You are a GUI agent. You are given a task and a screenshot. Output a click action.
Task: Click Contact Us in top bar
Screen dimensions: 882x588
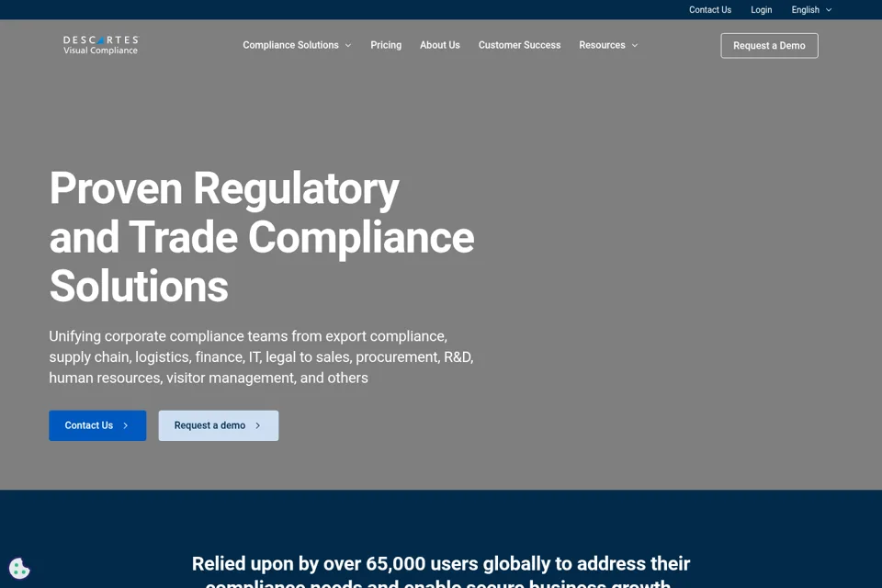(710, 9)
